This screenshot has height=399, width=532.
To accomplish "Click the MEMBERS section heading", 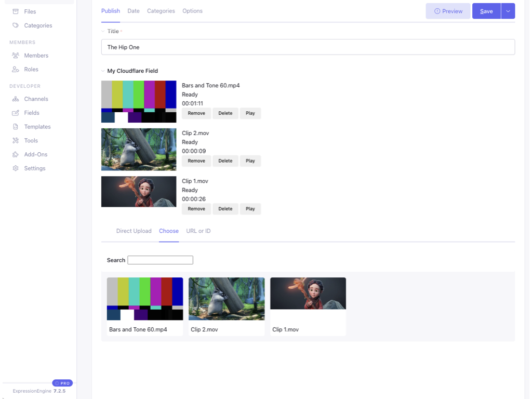I will 22,43.
